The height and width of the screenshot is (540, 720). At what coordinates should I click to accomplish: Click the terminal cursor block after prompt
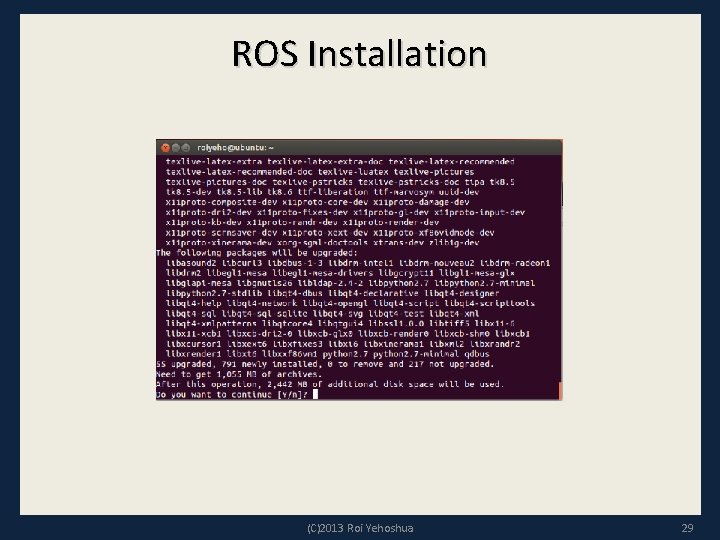point(315,394)
